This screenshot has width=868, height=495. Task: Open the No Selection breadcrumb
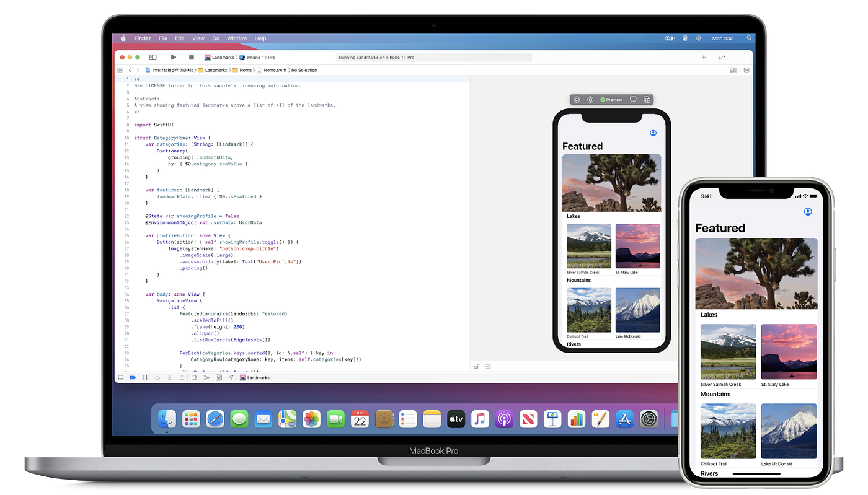pyautogui.click(x=304, y=70)
